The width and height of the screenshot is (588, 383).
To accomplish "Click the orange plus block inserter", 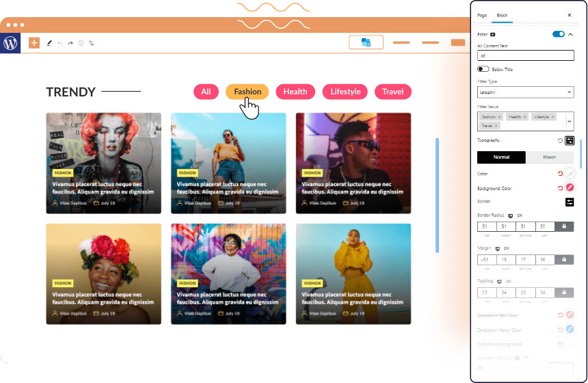I will [34, 43].
